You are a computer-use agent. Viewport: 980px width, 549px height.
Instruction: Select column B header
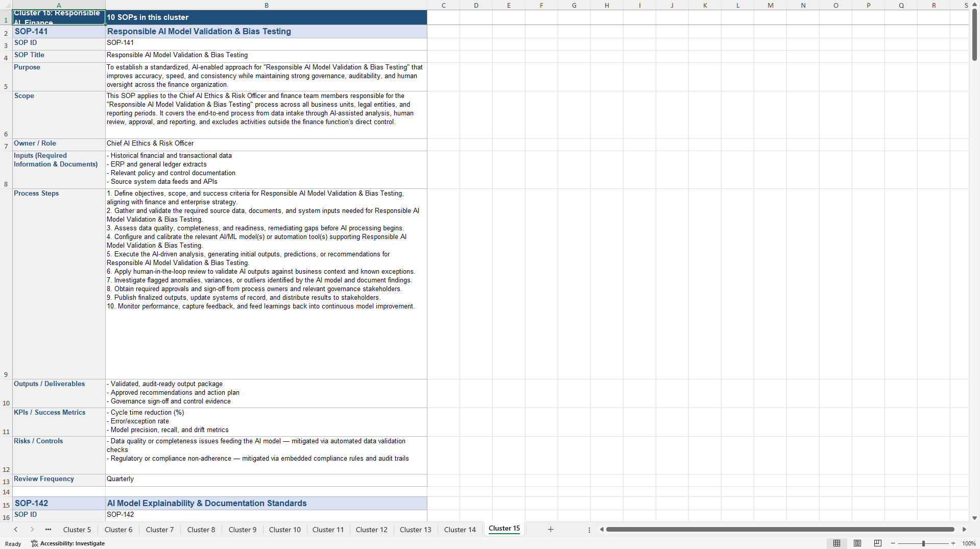click(x=266, y=5)
